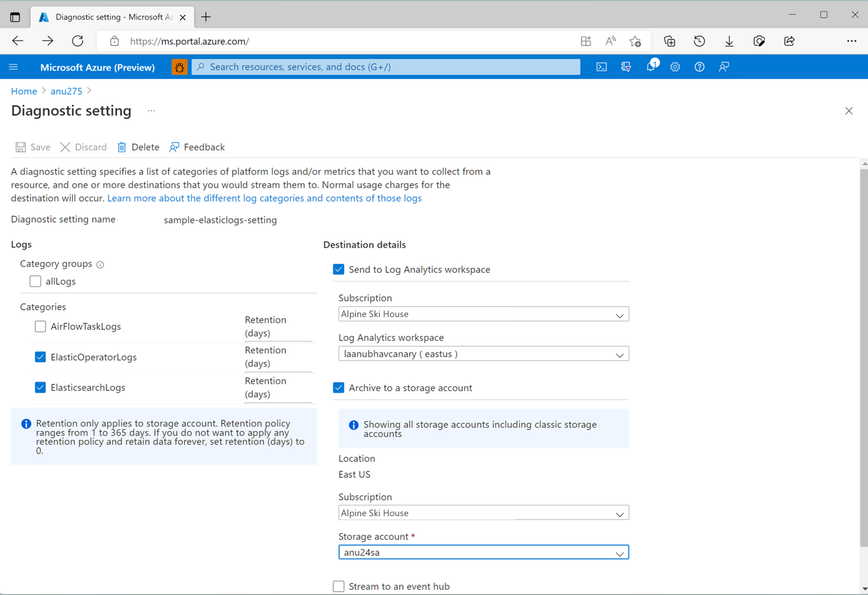Open the help pane with the question mark icon

(699, 67)
